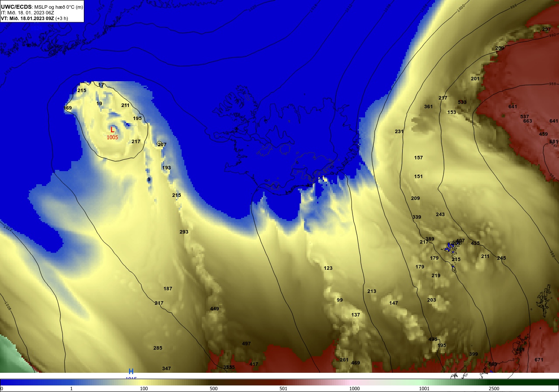559x392 pixels.
Task: Click the map value 497
Action: tap(246, 344)
